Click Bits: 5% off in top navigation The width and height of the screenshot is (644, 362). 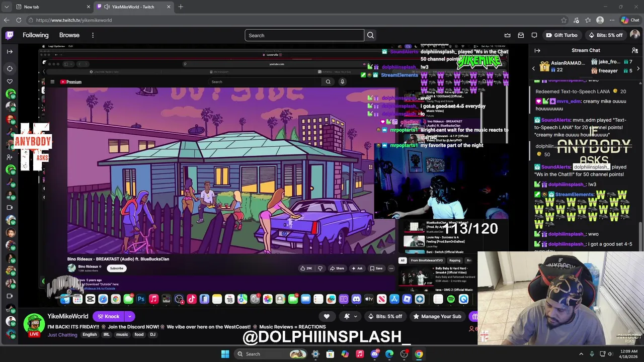pos(605,35)
